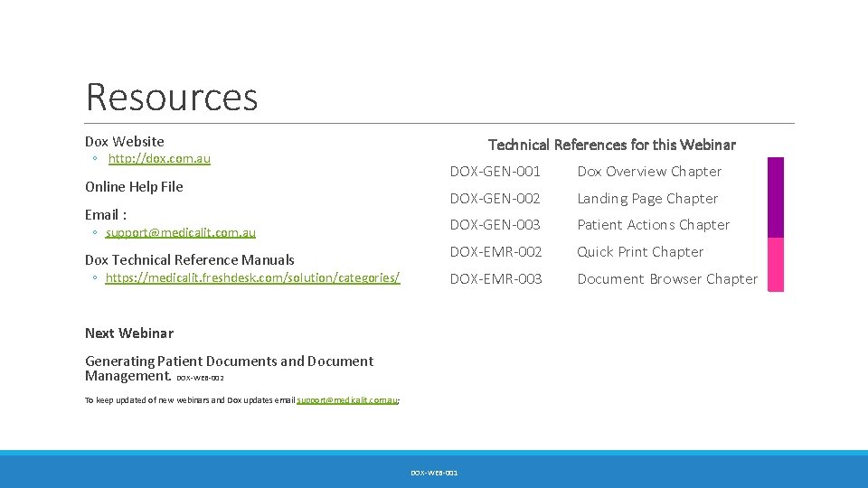Select the Resources slide title

coord(172,97)
